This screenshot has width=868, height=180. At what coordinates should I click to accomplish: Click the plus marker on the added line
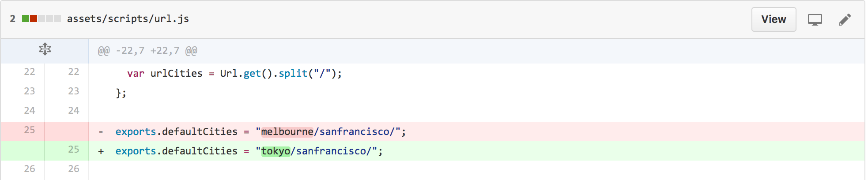point(101,151)
